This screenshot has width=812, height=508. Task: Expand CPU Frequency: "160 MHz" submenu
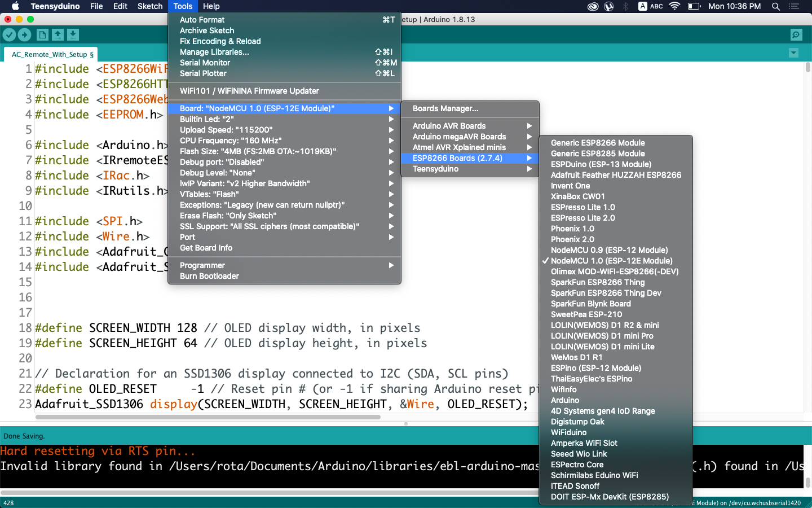coord(284,141)
